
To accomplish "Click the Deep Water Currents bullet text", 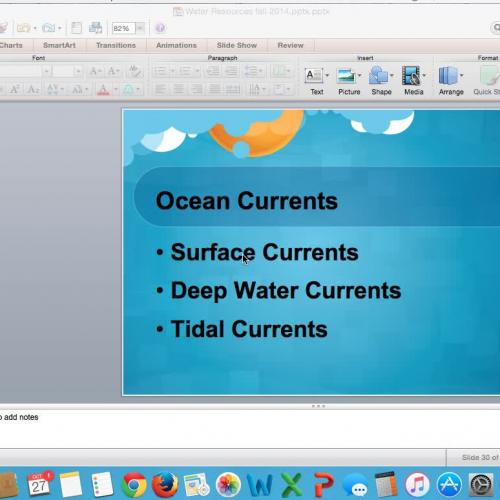I will [x=286, y=290].
